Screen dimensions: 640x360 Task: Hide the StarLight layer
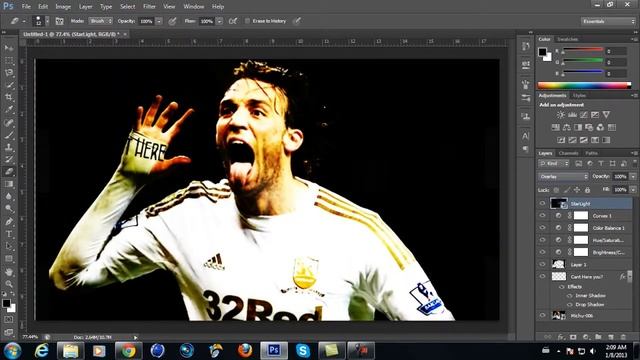pos(542,203)
